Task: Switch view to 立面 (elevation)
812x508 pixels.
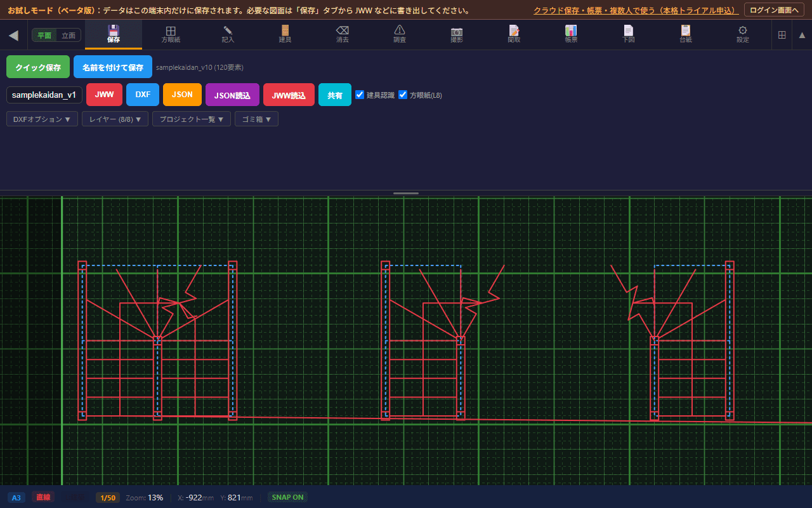Action: click(68, 35)
